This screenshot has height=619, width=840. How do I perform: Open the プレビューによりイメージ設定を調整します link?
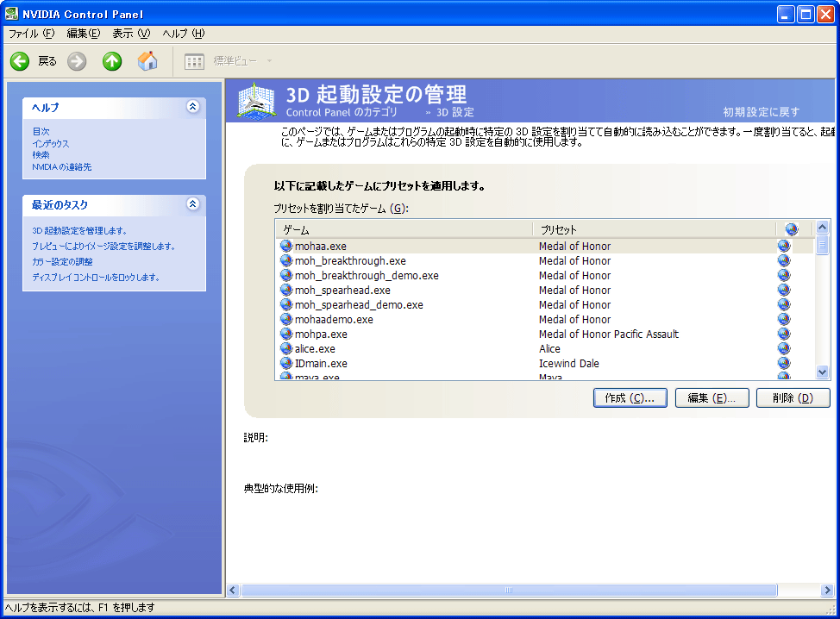pyautogui.click(x=103, y=247)
